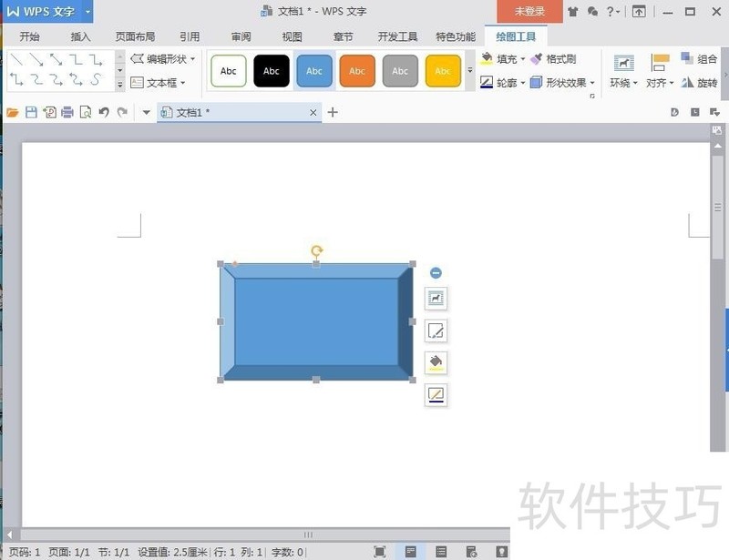Screen dimensions: 729x560
Task: Click the Not Logged In (未登录) button
Action: point(529,12)
